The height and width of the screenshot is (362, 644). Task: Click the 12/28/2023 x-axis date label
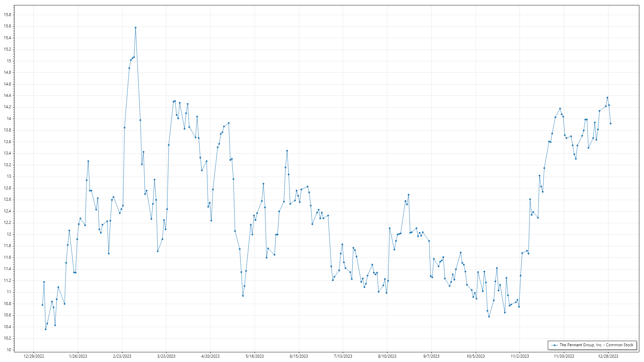point(608,356)
